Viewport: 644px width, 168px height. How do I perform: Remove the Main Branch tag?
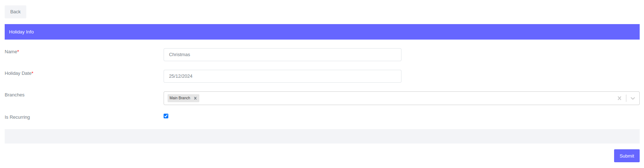[x=195, y=98]
